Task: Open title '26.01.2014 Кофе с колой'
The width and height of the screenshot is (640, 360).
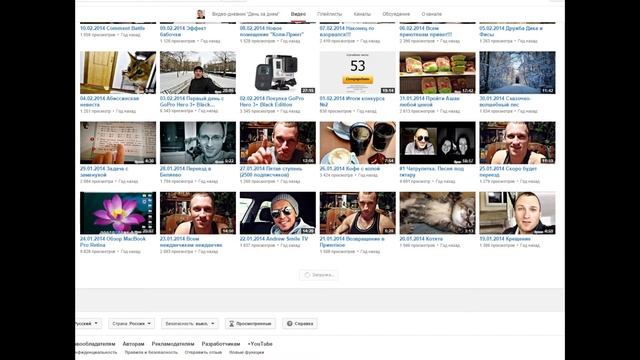Action: click(x=350, y=169)
